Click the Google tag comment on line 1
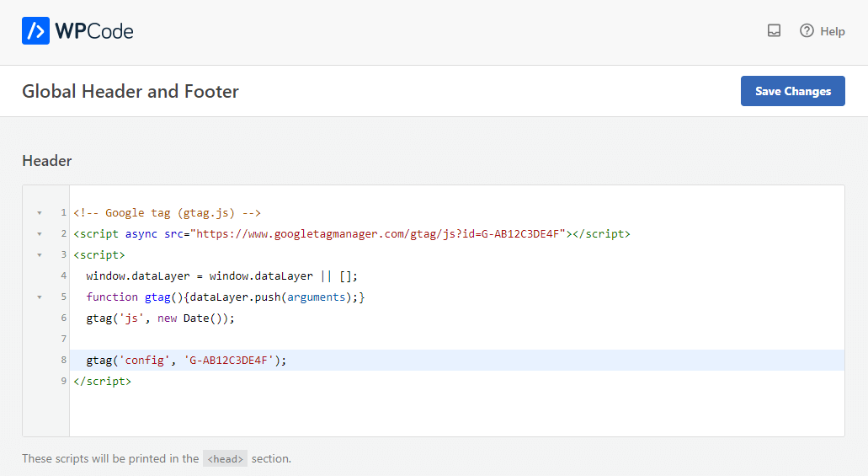The height and width of the screenshot is (476, 868). [x=168, y=213]
